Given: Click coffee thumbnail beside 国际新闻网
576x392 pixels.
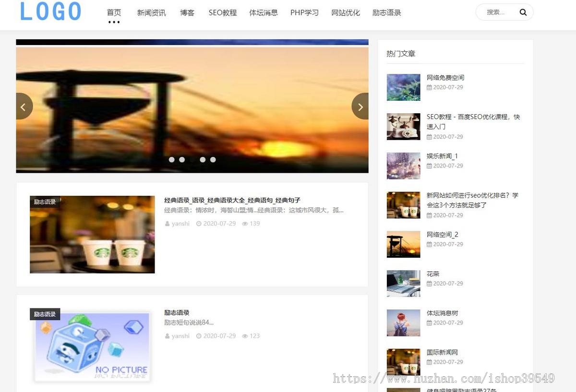Looking at the screenshot, I should coord(403,362).
